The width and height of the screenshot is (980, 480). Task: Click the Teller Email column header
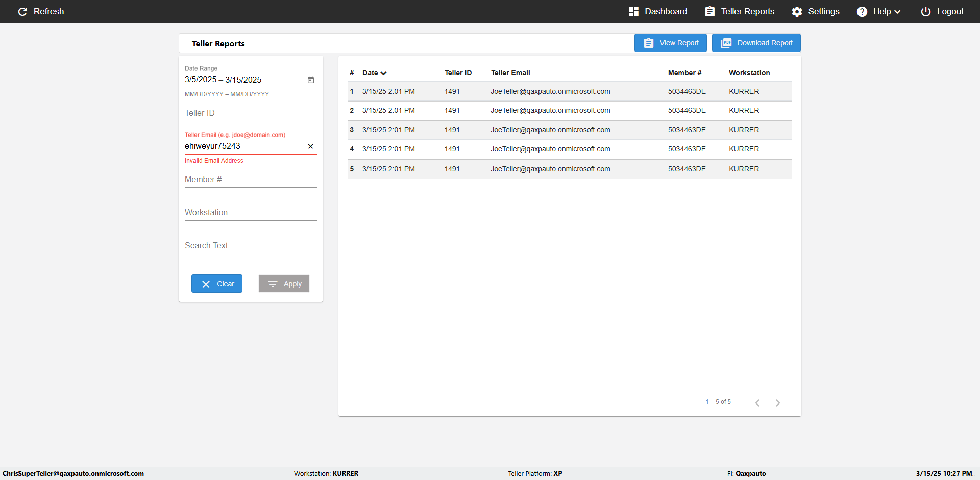tap(510, 73)
